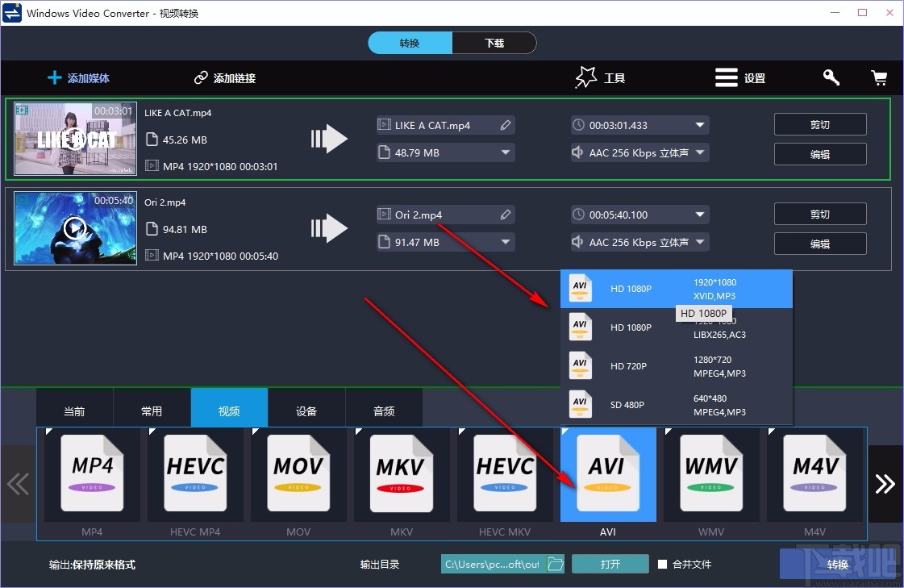
Task: Switch to the 下载 (Download) tab
Action: tap(494, 43)
